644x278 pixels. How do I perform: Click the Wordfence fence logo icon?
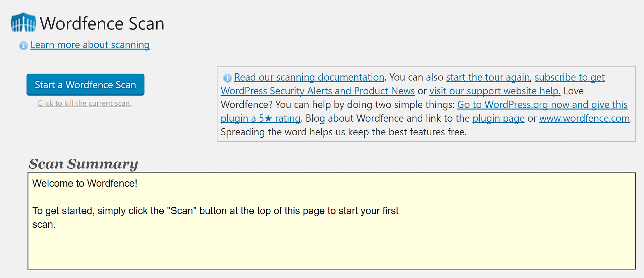[23, 23]
